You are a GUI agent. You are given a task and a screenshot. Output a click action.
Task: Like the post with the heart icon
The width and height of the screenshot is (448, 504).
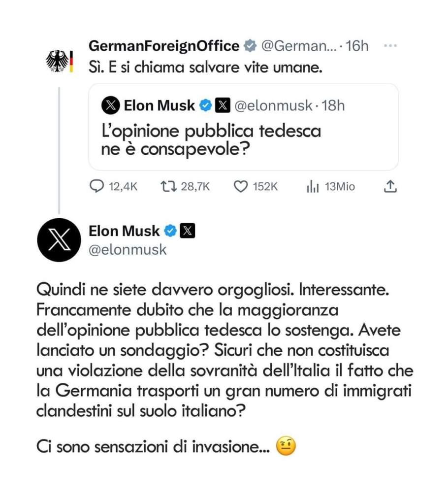point(240,187)
